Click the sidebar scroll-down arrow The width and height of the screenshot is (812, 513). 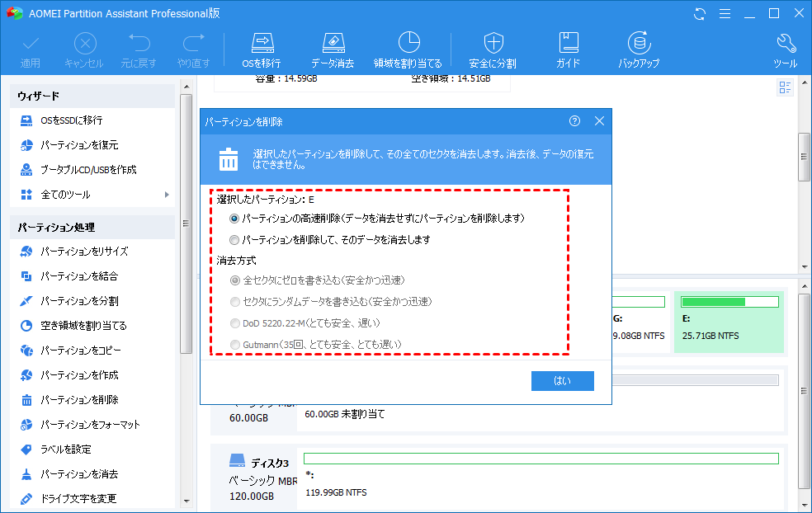tap(186, 501)
